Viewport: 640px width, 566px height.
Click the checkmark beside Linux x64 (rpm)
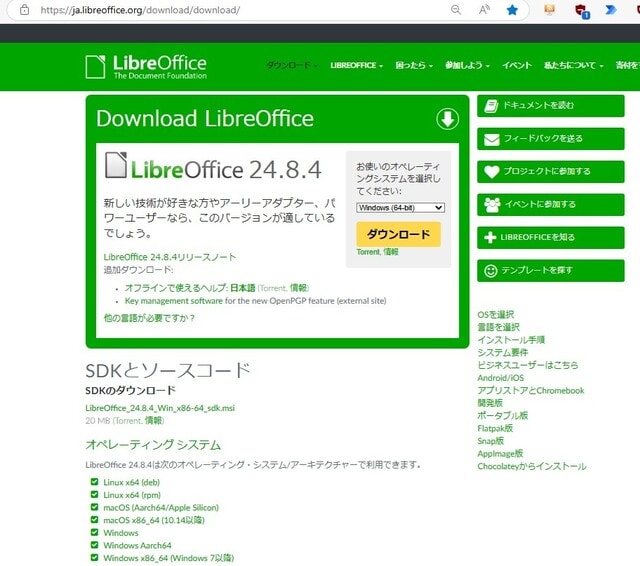94,495
